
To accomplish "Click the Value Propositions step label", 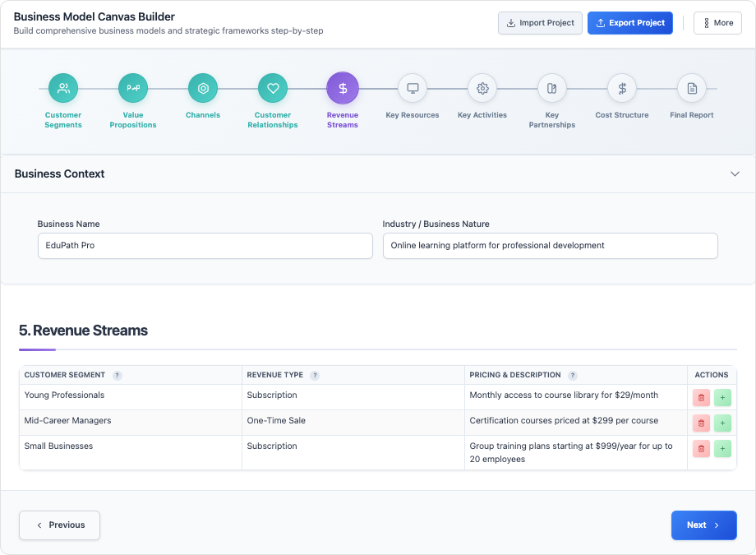I will click(133, 120).
